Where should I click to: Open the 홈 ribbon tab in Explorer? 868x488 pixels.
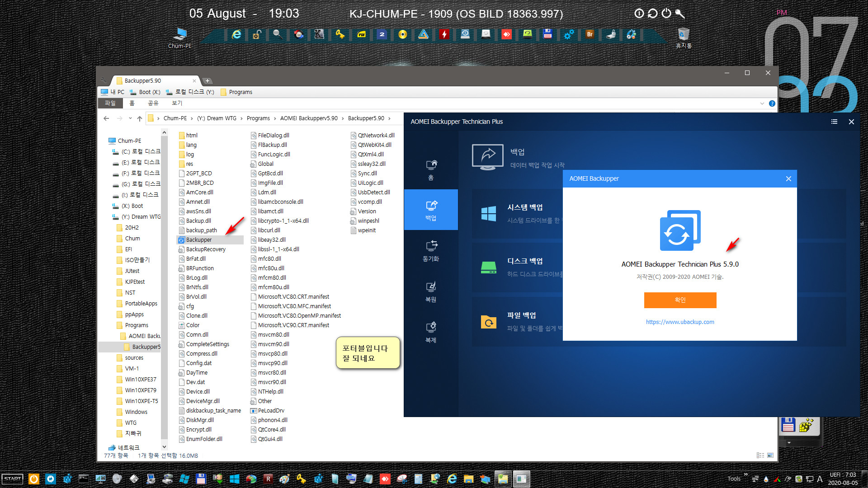point(132,103)
